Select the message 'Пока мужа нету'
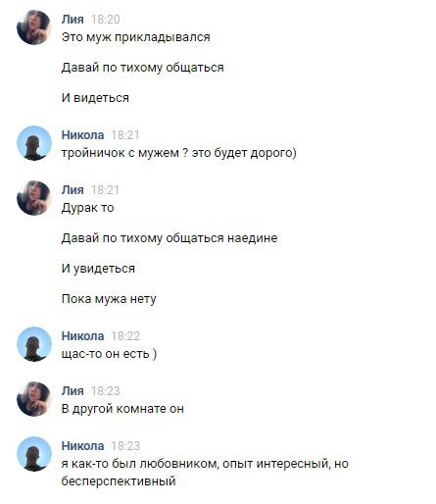436x504 pixels. click(x=109, y=299)
